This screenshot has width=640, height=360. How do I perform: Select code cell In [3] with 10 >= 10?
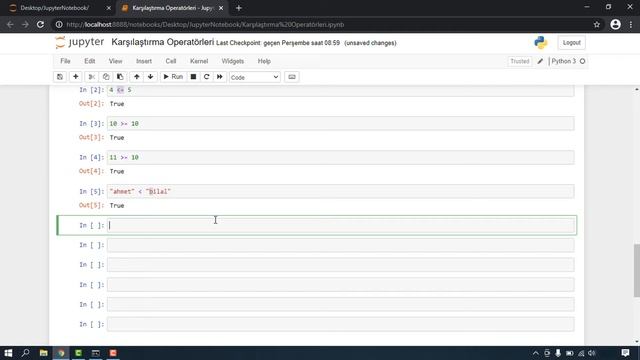pos(340,124)
